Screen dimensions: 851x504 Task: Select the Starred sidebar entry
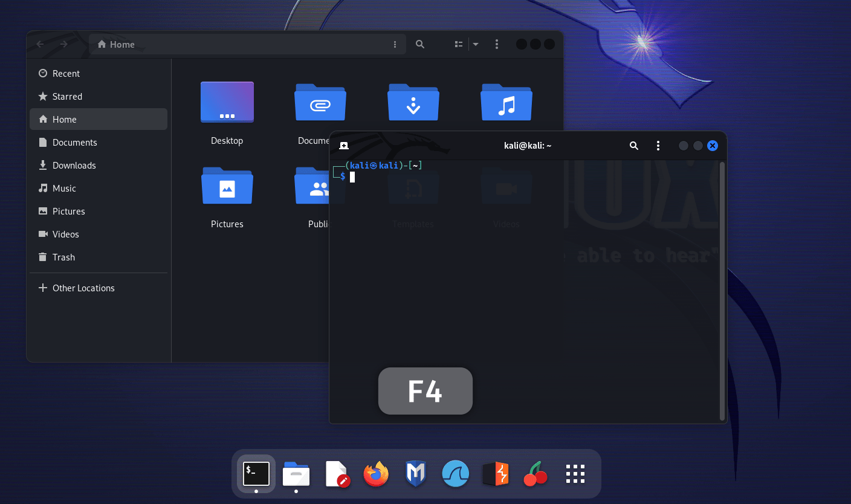[67, 96]
